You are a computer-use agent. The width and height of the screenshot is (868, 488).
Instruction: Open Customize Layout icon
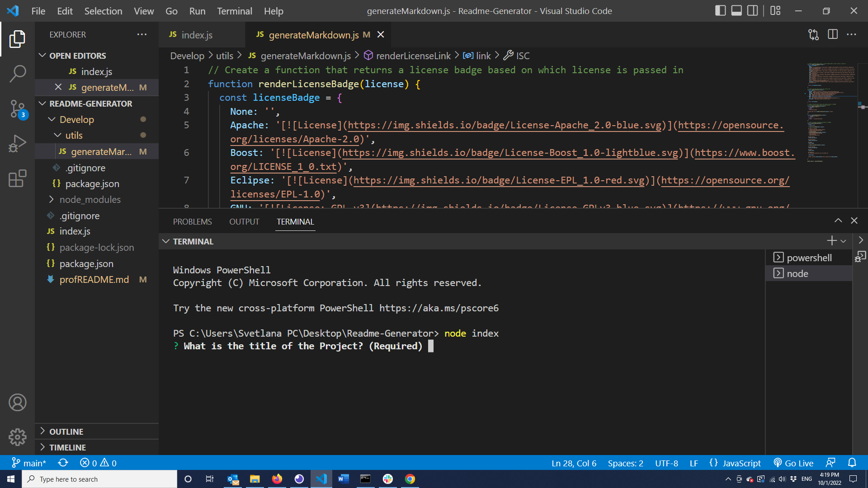[775, 11]
